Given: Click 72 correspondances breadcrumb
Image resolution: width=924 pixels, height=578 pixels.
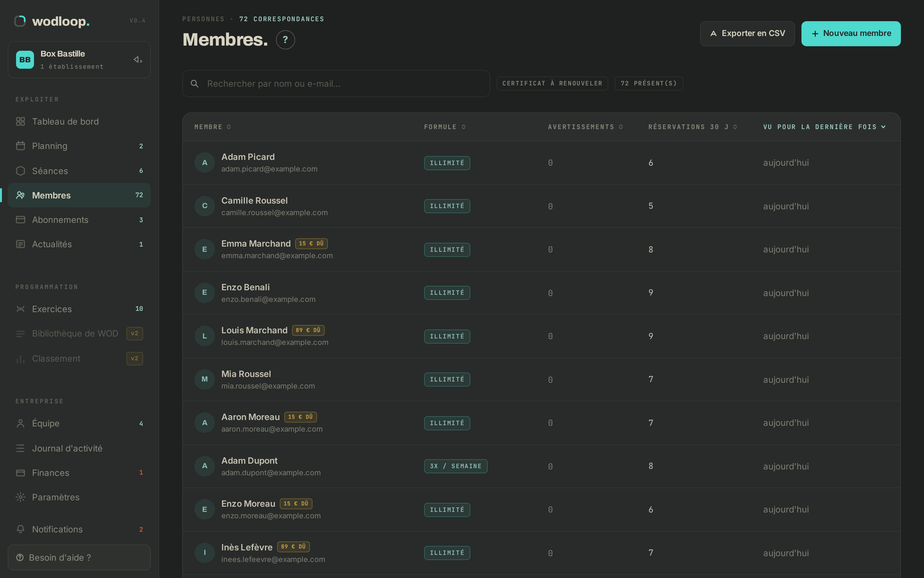Looking at the screenshot, I should click(282, 19).
